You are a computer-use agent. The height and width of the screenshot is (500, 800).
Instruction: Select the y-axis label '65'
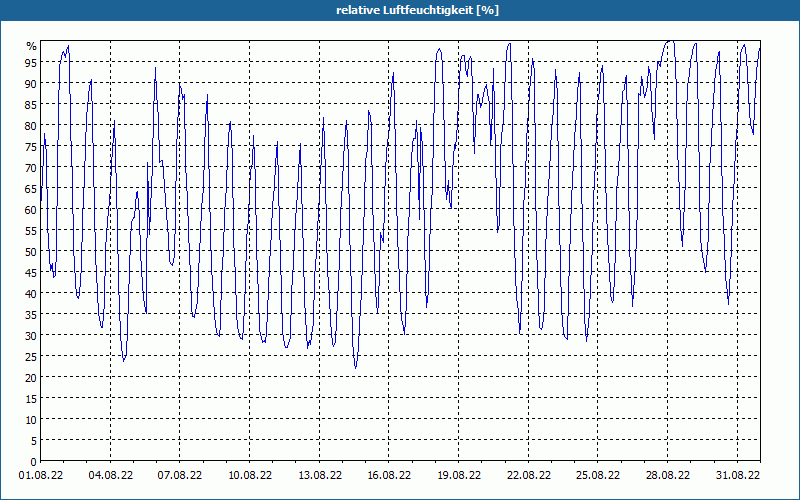coord(31,189)
